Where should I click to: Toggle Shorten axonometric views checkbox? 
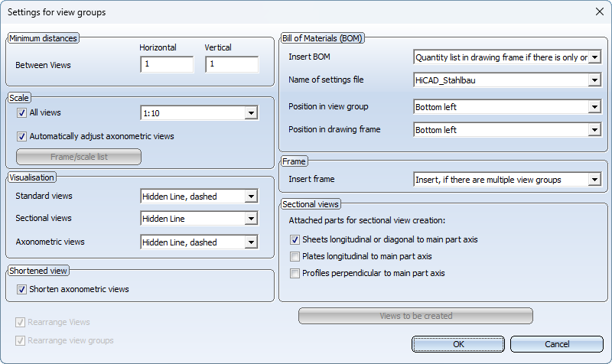coord(21,290)
